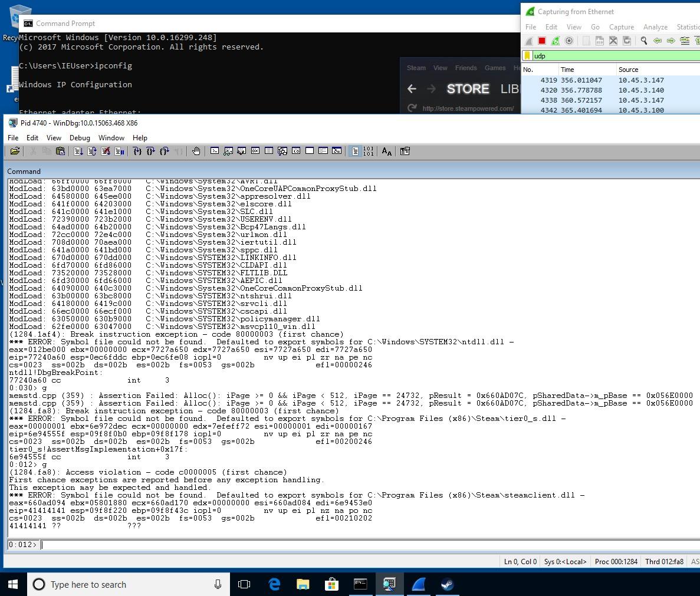The width and height of the screenshot is (700, 596).
Task: Click the Wireshark udp display filter field
Action: (x=616, y=56)
